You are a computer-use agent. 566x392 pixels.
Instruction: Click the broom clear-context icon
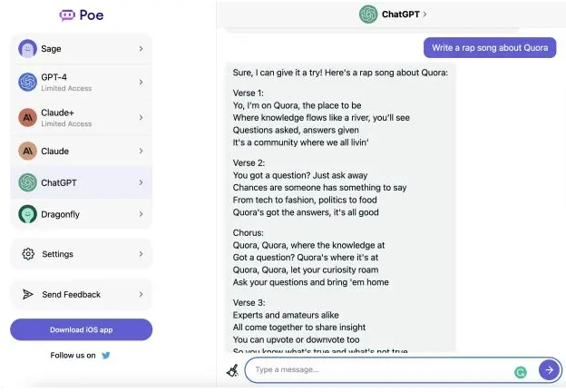[x=233, y=370]
